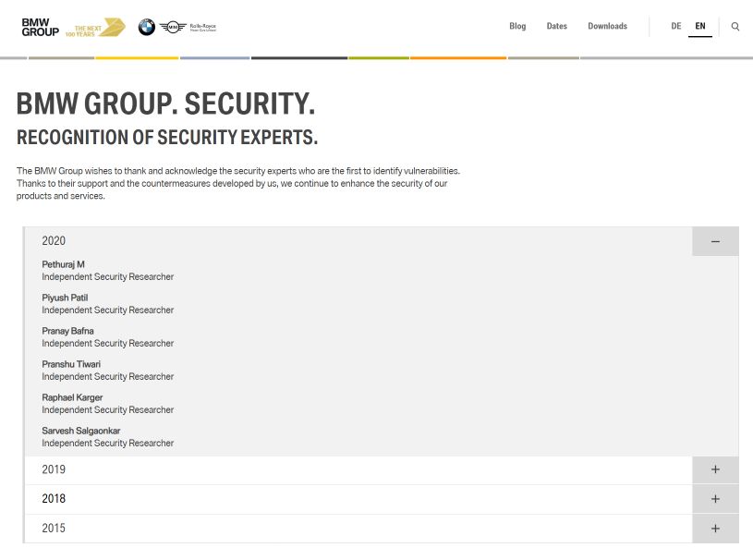Open the Downloads menu item
The width and height of the screenshot is (753, 560).
point(608,26)
